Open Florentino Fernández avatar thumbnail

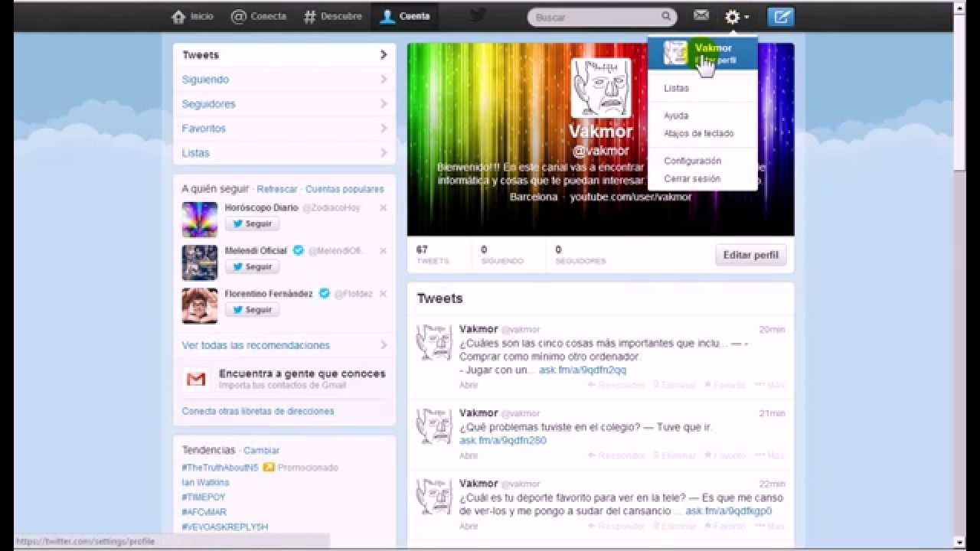coord(200,305)
